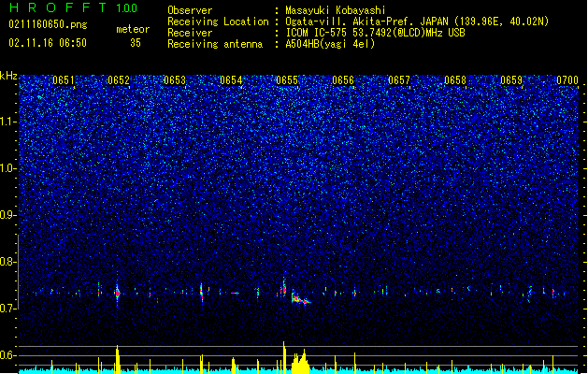Click the Receiving Location label
Viewport: 588px width, 374px height.
tap(218, 22)
